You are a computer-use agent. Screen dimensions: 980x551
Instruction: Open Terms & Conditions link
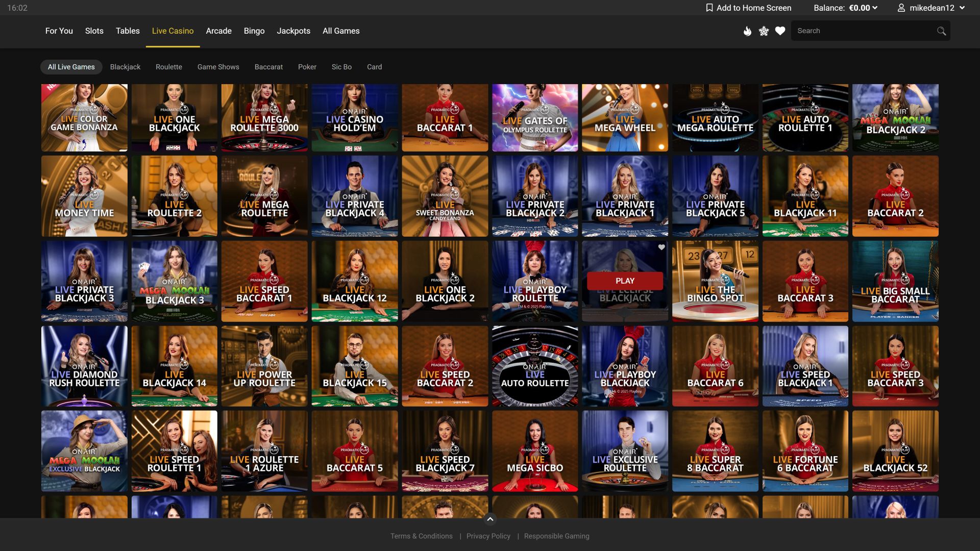tap(422, 536)
